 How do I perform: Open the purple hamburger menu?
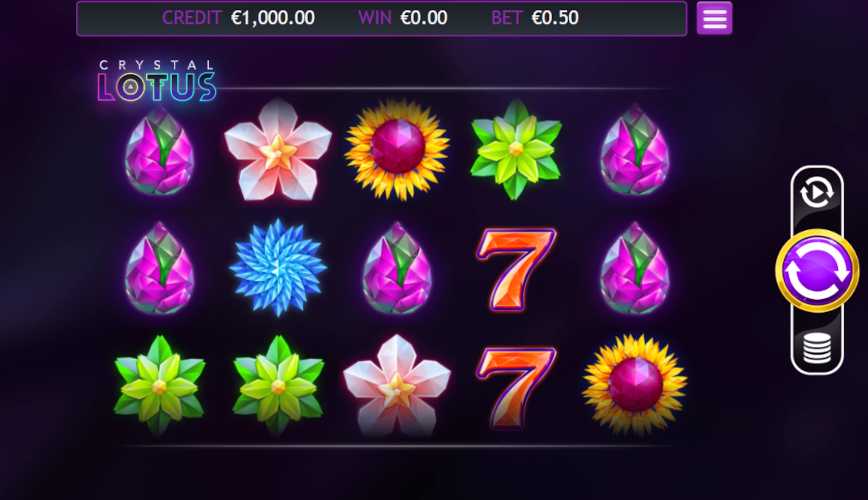[714, 18]
